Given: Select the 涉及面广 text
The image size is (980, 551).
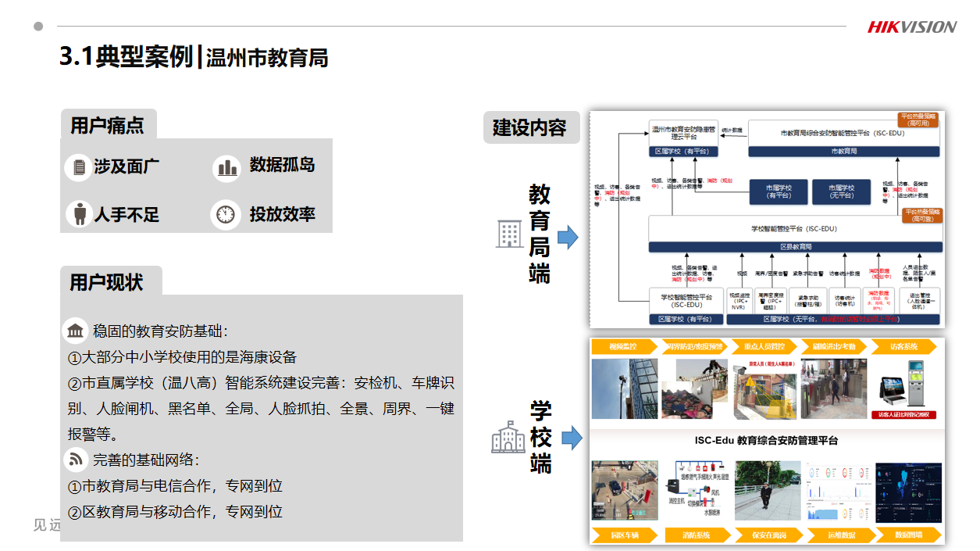Looking at the screenshot, I should (x=127, y=166).
